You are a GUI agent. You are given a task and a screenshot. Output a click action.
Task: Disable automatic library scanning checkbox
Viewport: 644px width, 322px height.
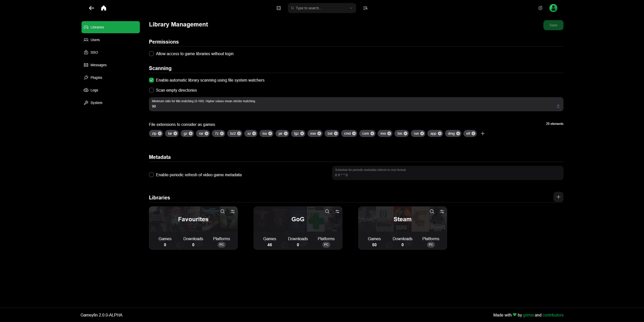(x=151, y=80)
